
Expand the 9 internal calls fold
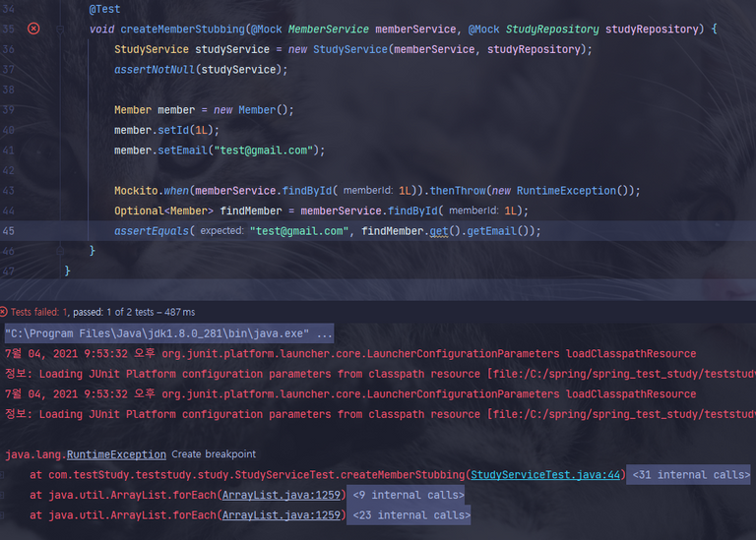408,495
